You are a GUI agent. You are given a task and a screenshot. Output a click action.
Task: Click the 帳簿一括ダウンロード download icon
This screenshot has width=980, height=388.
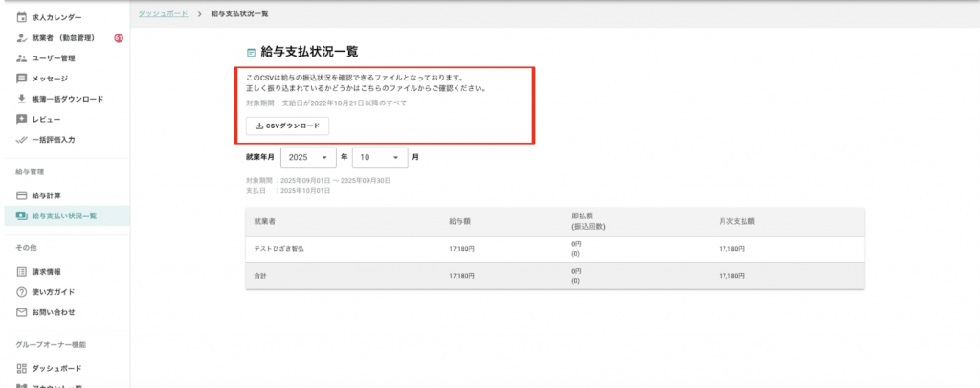[x=21, y=99]
